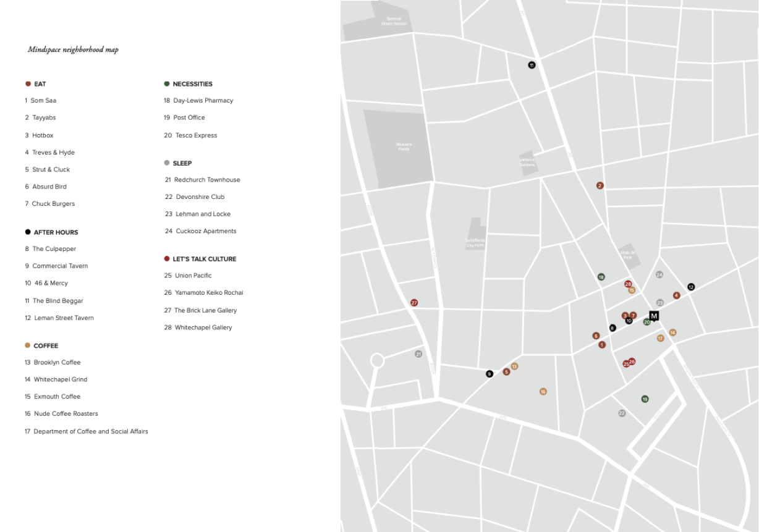759x532 pixels.
Task: Click grey map pin number 22
Action: (622, 413)
